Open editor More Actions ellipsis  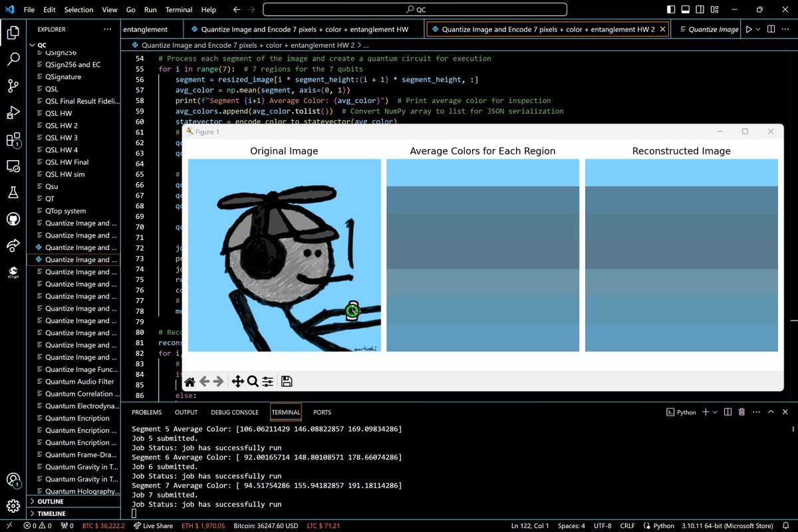[786, 29]
